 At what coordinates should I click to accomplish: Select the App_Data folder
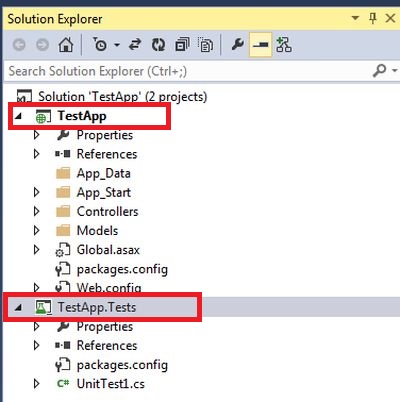pos(104,174)
